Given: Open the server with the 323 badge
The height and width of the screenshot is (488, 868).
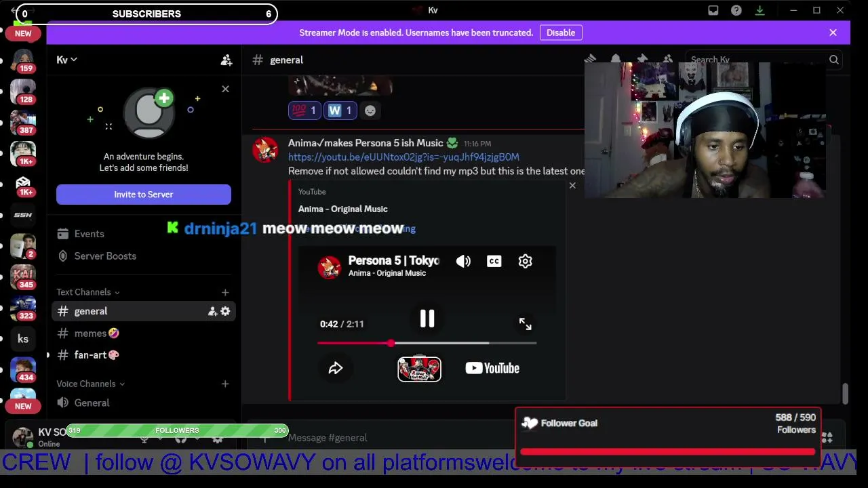Looking at the screenshot, I should point(23,308).
